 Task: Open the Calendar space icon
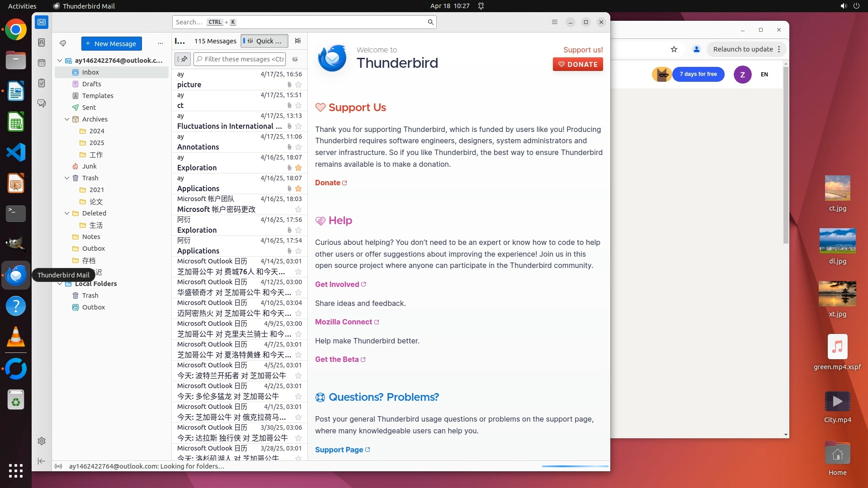(x=42, y=63)
